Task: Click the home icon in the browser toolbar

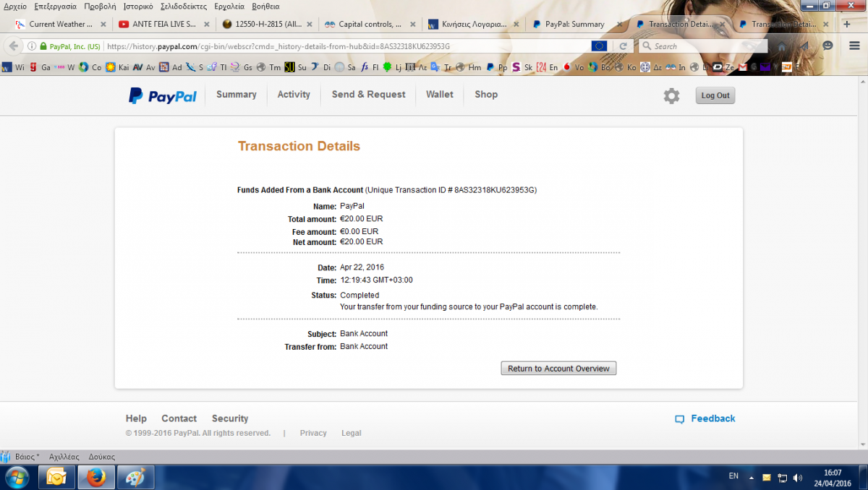Action: tap(781, 46)
